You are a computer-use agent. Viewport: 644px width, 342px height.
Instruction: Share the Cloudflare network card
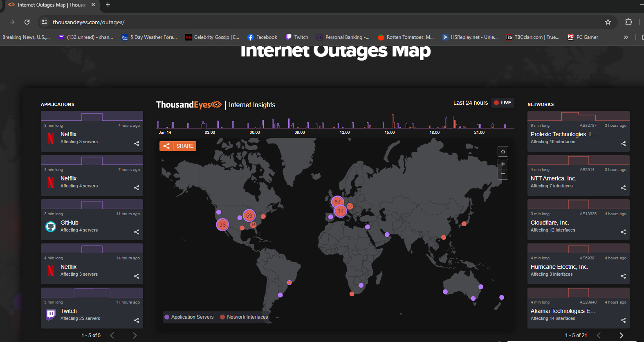tap(623, 232)
